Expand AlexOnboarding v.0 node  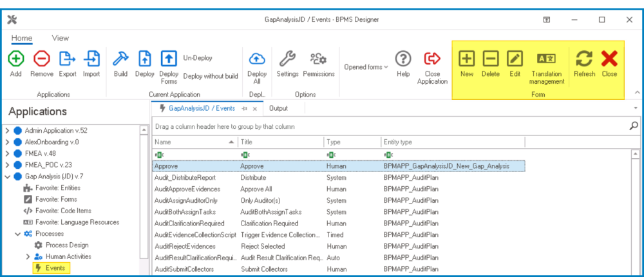[7, 142]
